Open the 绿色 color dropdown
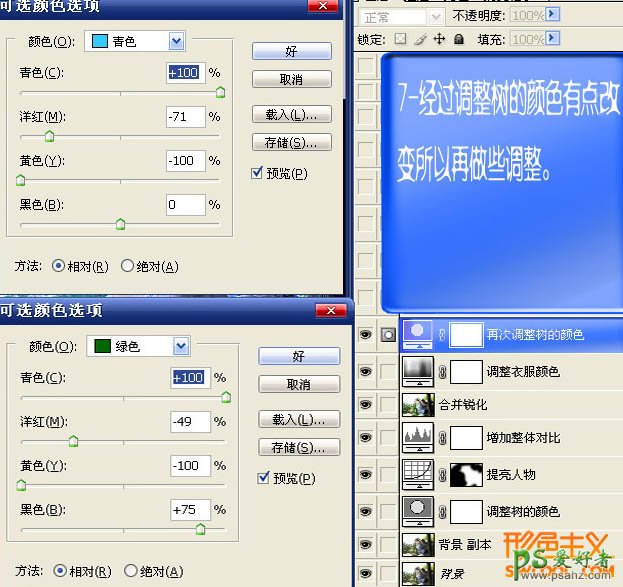 (180, 346)
